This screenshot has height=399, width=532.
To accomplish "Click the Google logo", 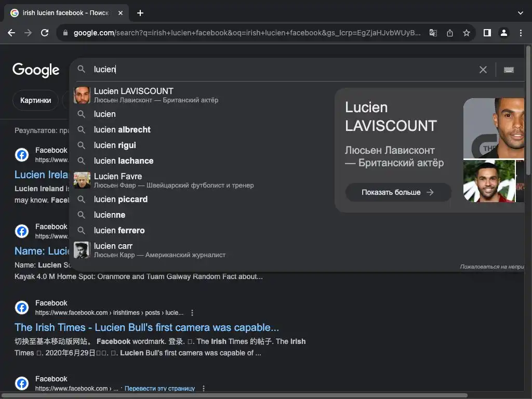I will 36,70.
